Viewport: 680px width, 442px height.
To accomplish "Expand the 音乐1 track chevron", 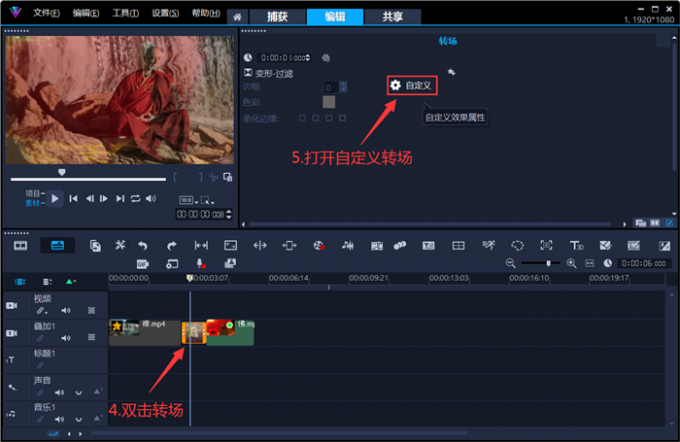I will (x=78, y=420).
